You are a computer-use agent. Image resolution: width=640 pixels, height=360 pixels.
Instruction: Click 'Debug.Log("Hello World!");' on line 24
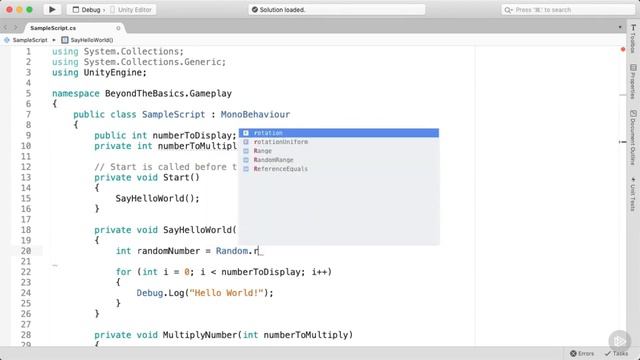click(205, 293)
